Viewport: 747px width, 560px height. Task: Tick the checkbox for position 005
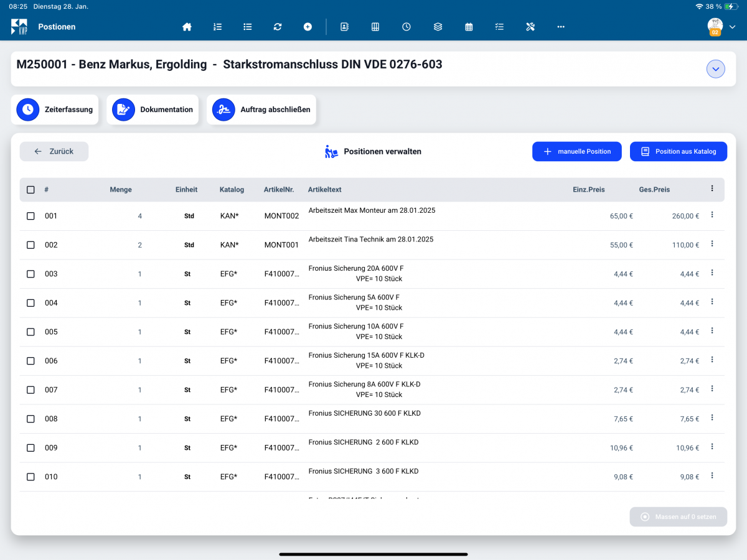(31, 332)
